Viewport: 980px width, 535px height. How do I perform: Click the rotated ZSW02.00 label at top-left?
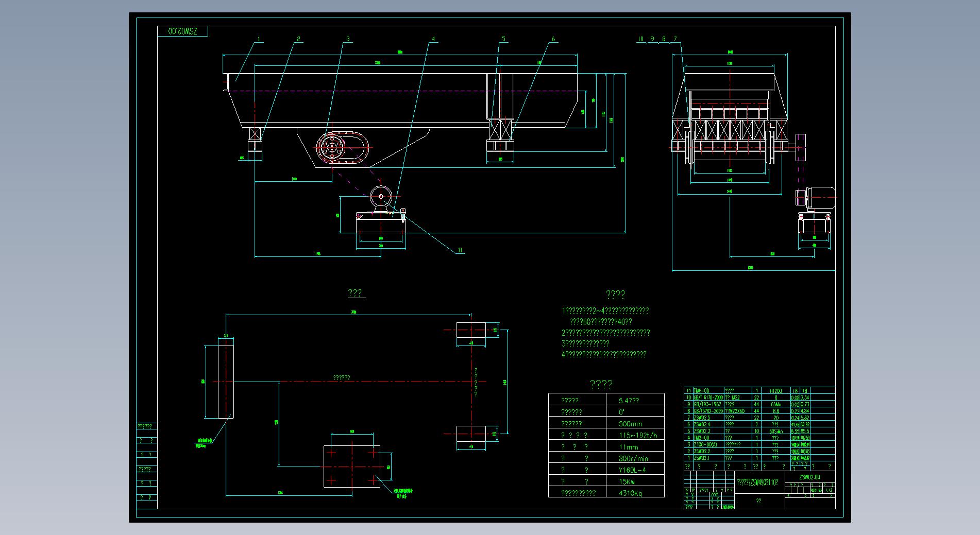click(x=182, y=31)
